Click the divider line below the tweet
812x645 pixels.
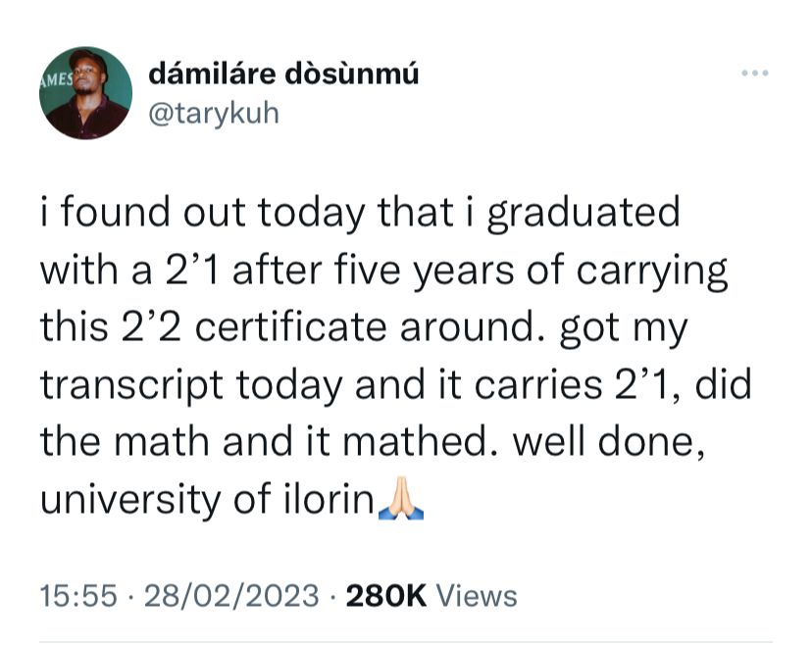tap(406, 642)
